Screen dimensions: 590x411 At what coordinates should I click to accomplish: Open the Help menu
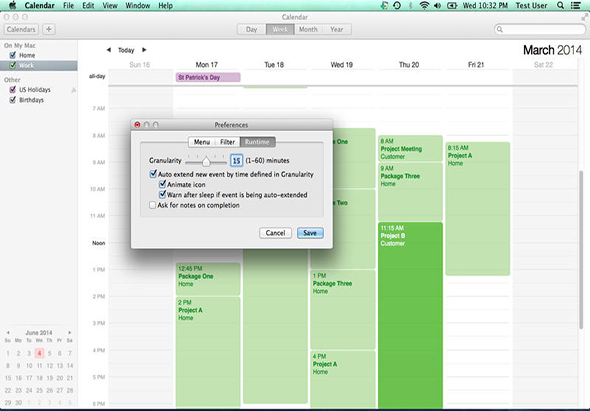pos(166,5)
